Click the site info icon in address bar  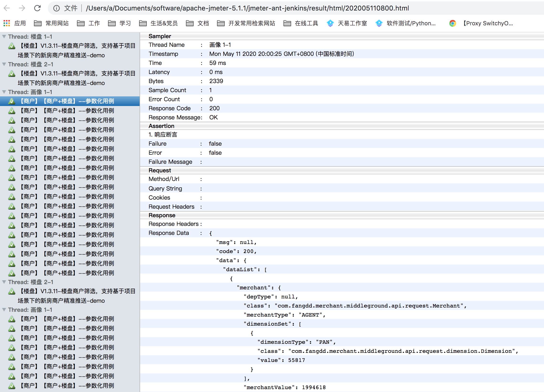click(x=56, y=8)
